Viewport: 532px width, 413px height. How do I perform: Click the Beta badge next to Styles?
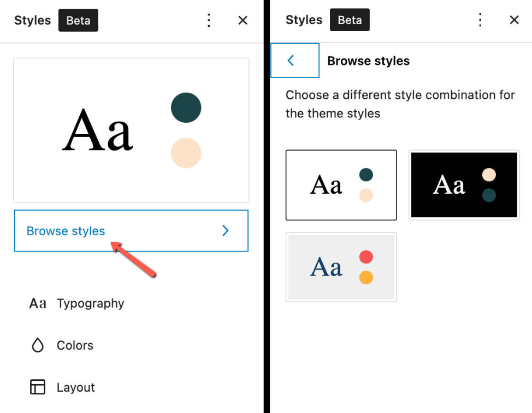click(x=78, y=20)
